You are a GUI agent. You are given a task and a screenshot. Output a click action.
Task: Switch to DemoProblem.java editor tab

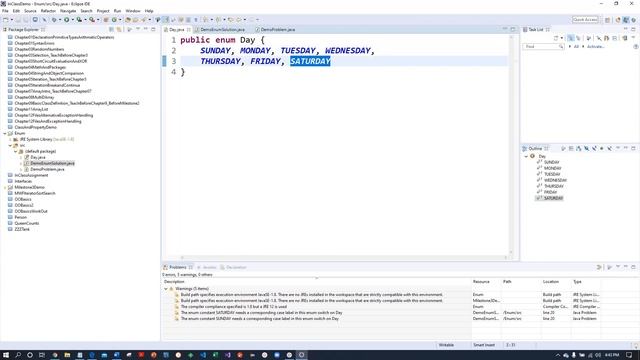point(278,30)
